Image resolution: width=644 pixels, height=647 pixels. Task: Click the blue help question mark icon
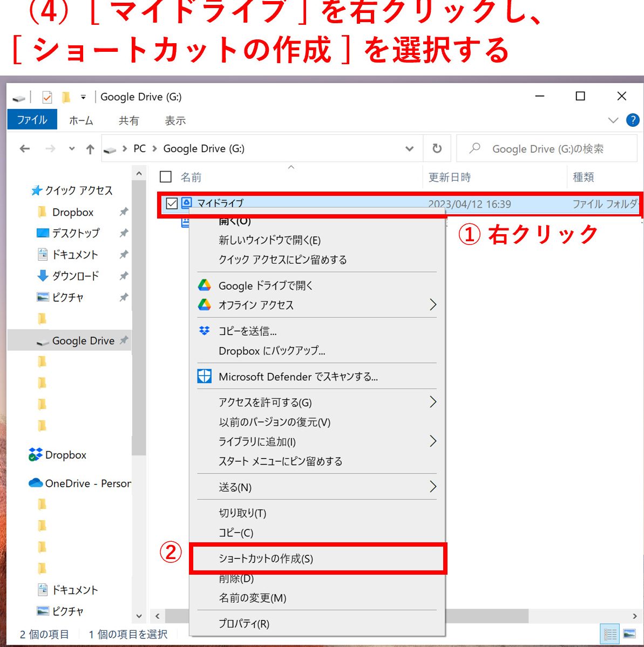pos(632,120)
